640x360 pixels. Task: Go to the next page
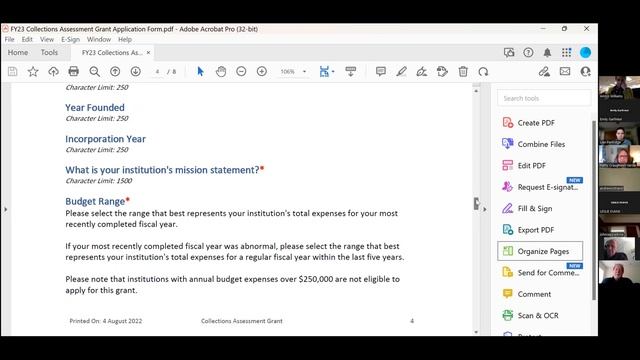(x=136, y=71)
